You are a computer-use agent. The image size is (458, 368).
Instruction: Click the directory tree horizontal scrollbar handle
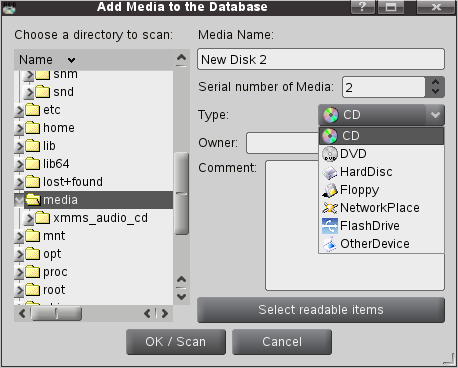click(56, 314)
